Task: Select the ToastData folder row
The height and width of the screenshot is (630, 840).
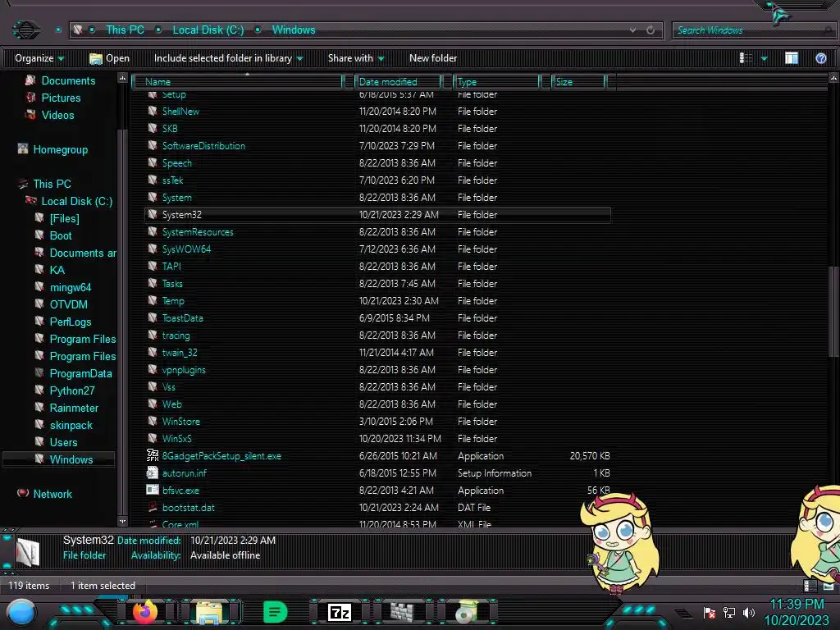Action: 377,317
